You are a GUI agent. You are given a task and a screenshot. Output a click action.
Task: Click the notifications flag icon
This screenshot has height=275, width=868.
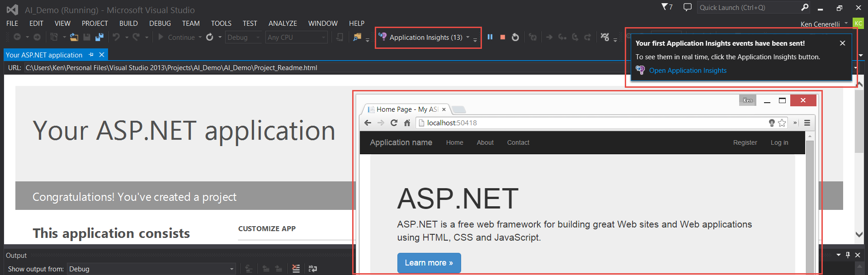click(x=665, y=7)
